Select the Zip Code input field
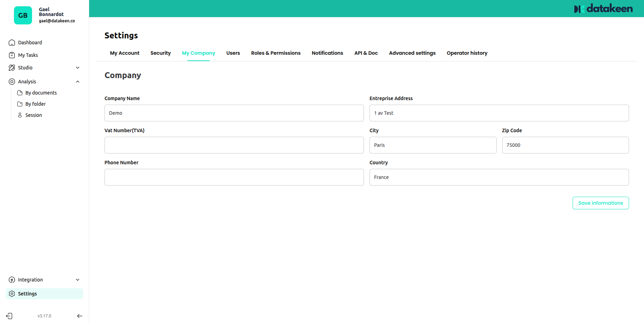Viewport: 644px width, 323px height. [x=565, y=145]
